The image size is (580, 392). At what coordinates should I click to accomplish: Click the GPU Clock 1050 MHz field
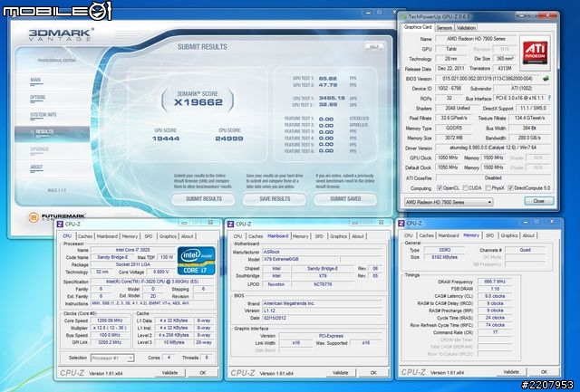448,158
